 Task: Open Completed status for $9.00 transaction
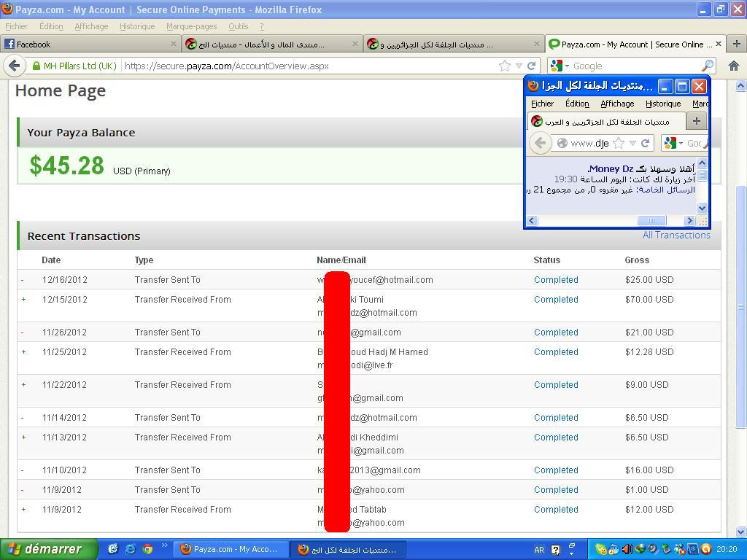(556, 384)
